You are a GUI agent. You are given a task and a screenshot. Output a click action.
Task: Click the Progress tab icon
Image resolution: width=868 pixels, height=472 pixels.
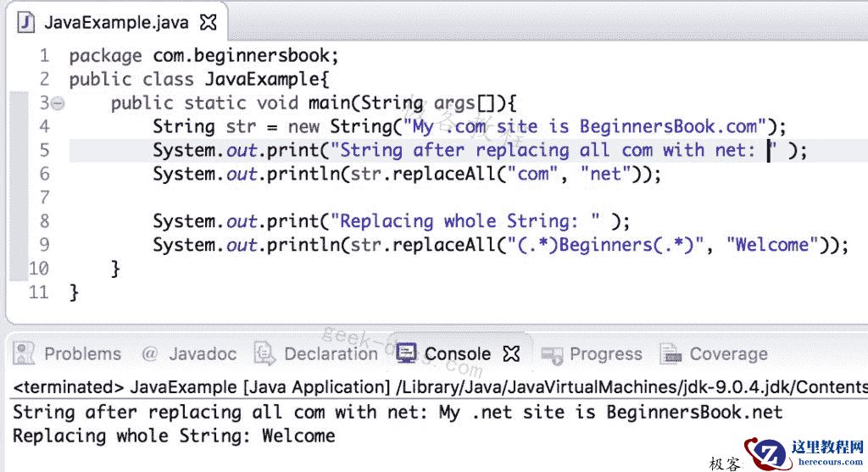click(551, 355)
